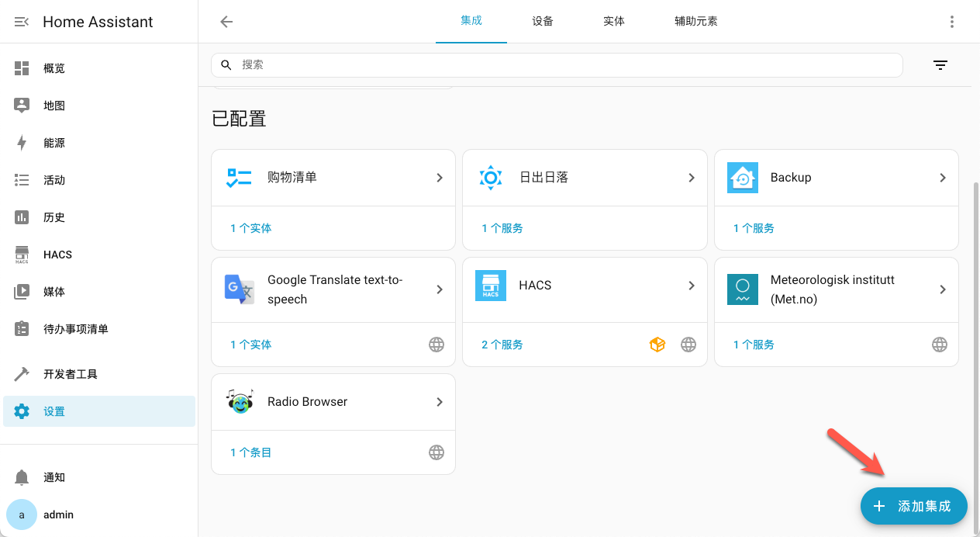Open the 1个实体 link under Google Translate
The image size is (980, 537).
coord(250,344)
